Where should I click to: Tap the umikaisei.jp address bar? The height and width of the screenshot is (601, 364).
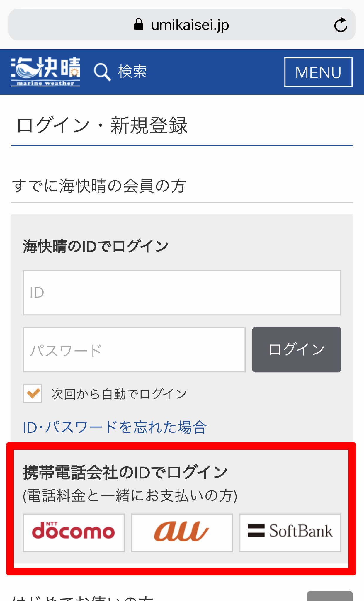pos(182,25)
